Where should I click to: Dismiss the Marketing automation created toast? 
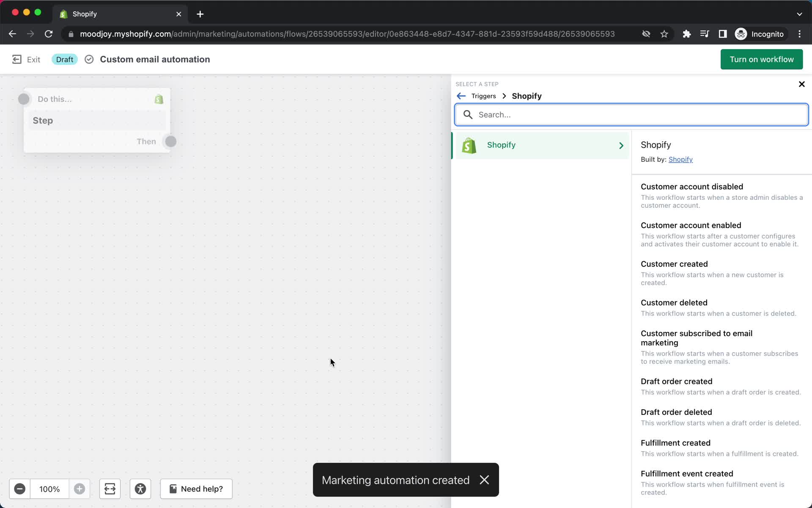click(x=484, y=480)
